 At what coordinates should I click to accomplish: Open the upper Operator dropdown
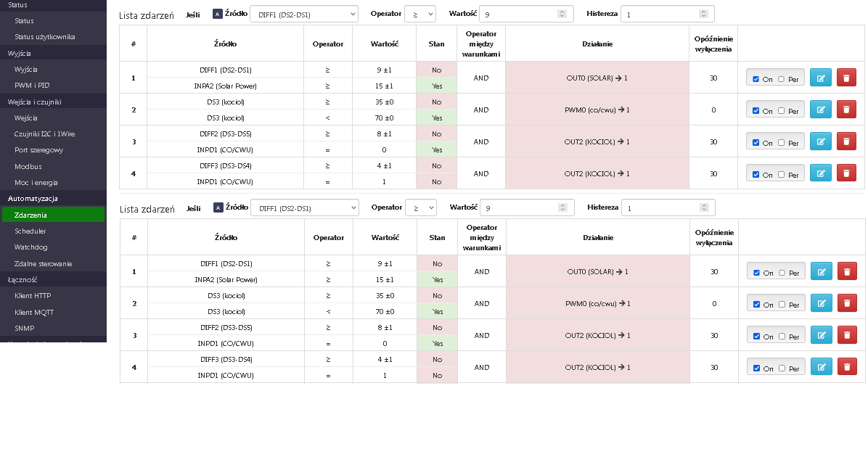tap(419, 14)
